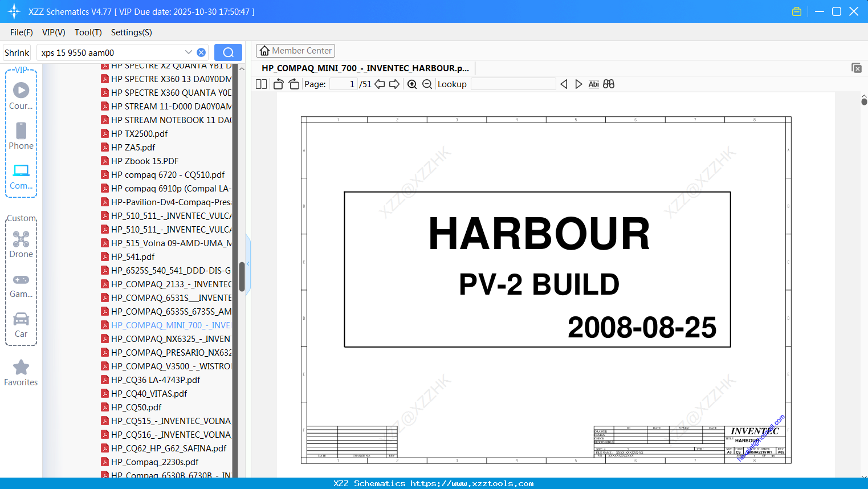Click the Lookup text field

[513, 84]
